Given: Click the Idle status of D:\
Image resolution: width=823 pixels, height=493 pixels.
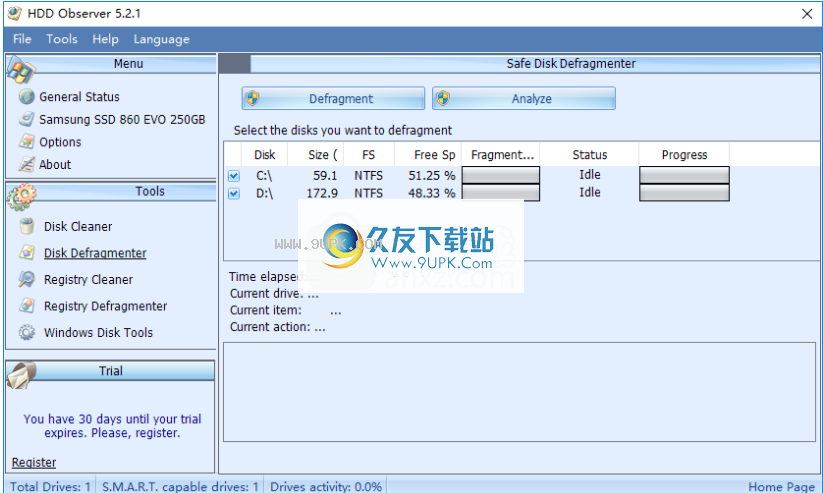Looking at the screenshot, I should click(x=590, y=192).
